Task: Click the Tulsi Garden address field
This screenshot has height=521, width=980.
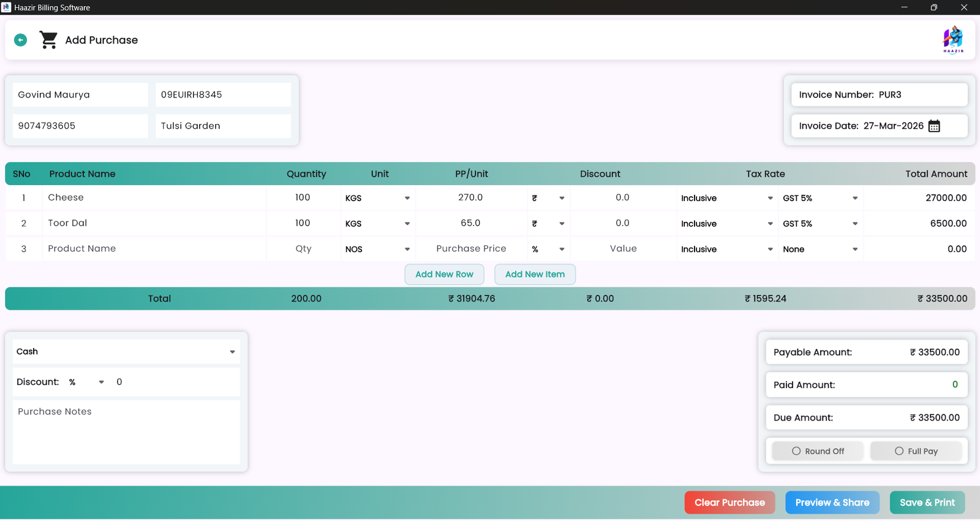Action: (223, 126)
